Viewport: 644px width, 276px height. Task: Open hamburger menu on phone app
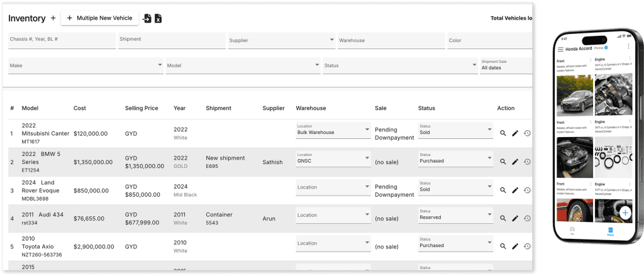[560, 49]
